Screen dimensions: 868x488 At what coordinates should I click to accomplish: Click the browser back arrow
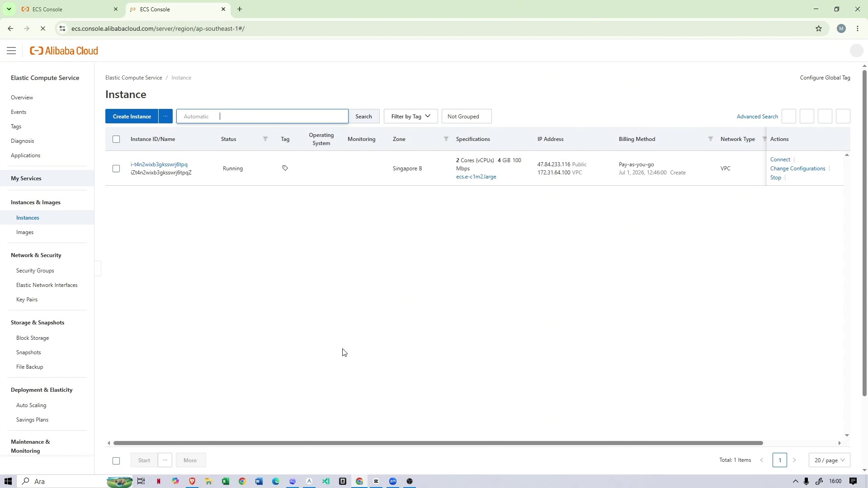pyautogui.click(x=10, y=28)
